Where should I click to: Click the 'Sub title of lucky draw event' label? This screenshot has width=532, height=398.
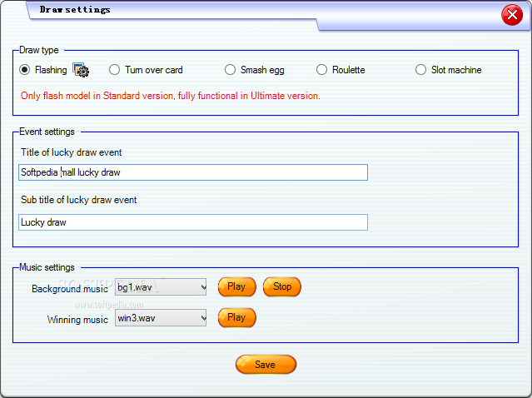pyautogui.click(x=79, y=200)
